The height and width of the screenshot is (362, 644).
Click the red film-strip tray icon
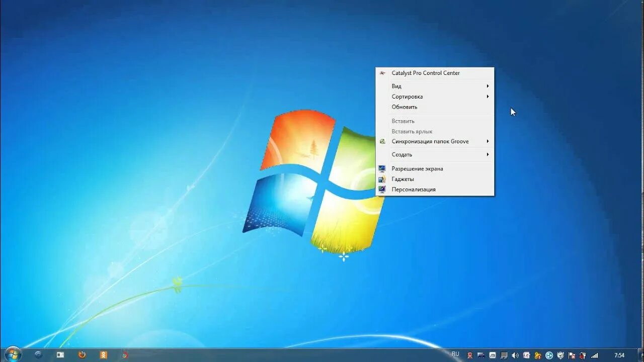pos(470,355)
